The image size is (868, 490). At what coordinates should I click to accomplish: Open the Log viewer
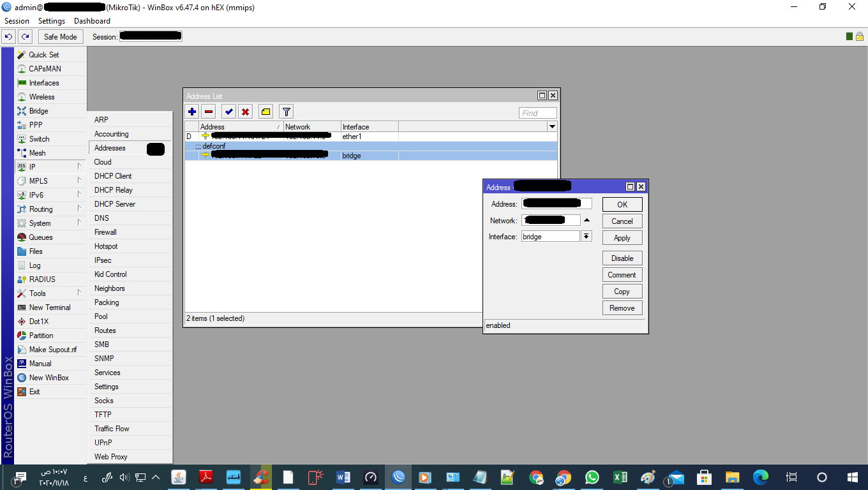tap(50, 265)
